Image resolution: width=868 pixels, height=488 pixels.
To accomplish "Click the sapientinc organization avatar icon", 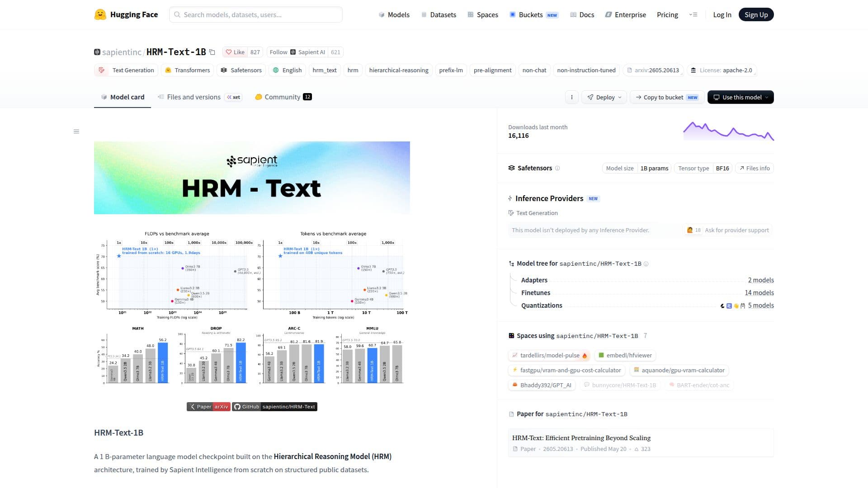I will 97,52.
